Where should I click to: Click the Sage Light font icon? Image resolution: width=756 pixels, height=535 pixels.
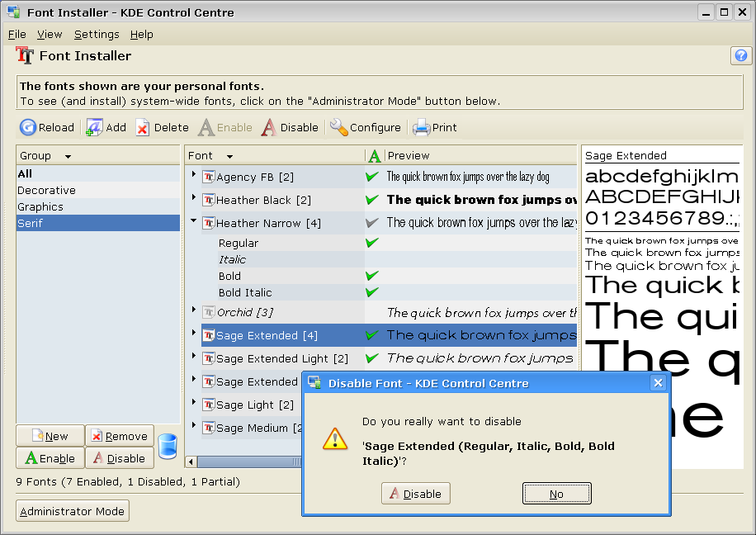[208, 405]
